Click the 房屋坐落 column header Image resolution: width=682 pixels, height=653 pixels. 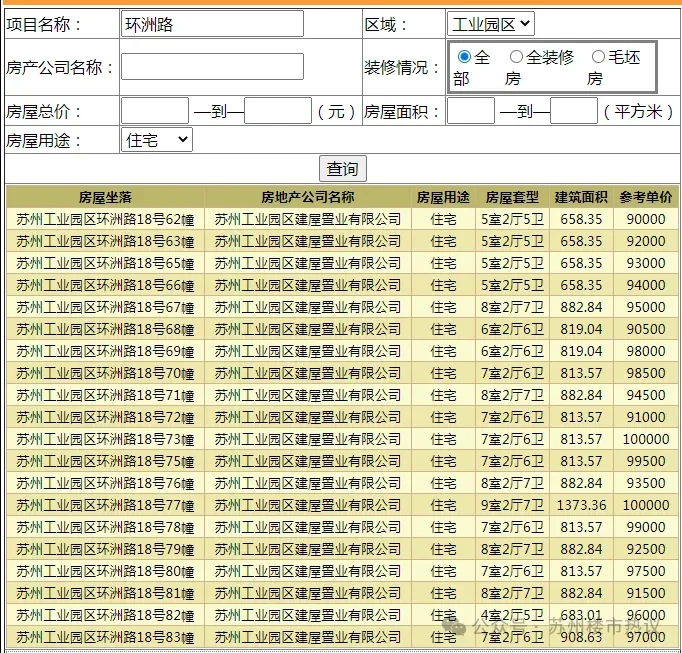[x=105, y=198]
